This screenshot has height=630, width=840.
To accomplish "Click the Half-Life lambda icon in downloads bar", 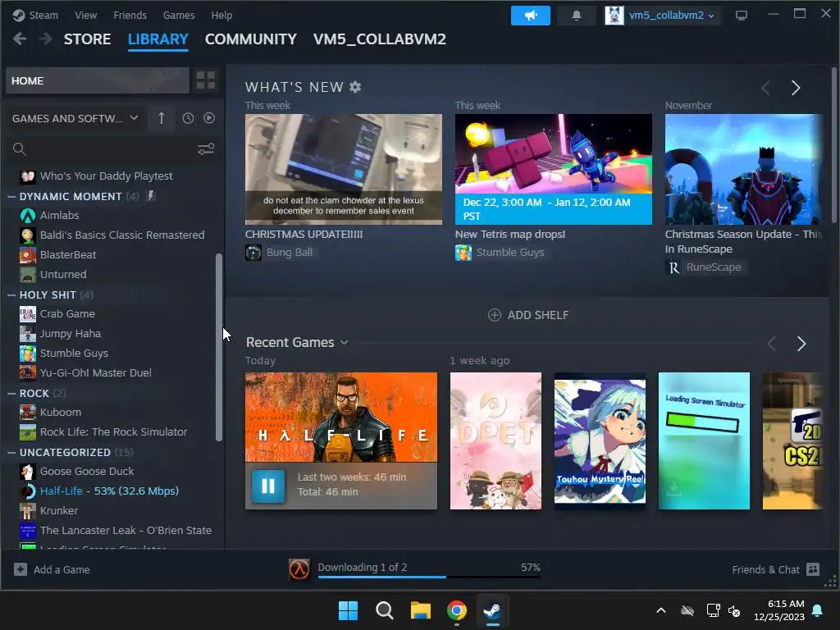I will pyautogui.click(x=299, y=569).
